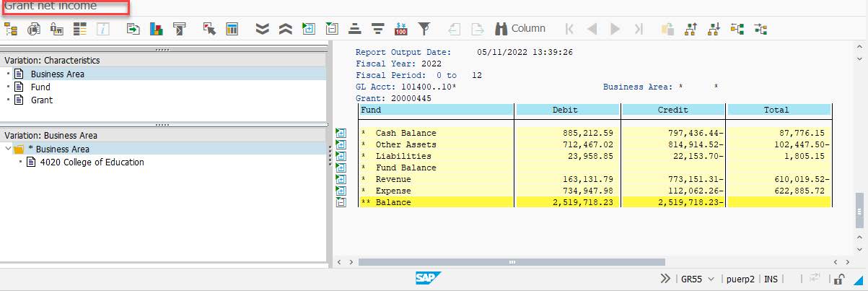The width and height of the screenshot is (868, 291).
Task: Click the sort ascending toolbar icon
Action: pyautogui.click(x=354, y=29)
